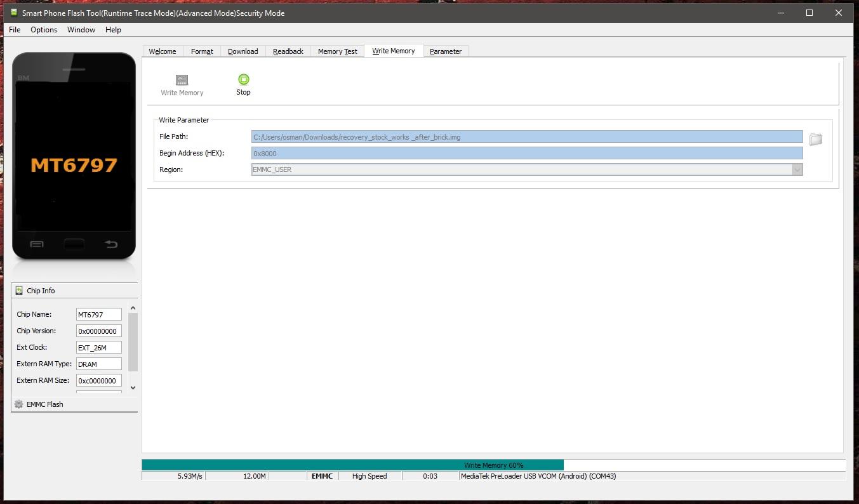
Task: Go to the Parameter tab
Action: click(x=445, y=51)
